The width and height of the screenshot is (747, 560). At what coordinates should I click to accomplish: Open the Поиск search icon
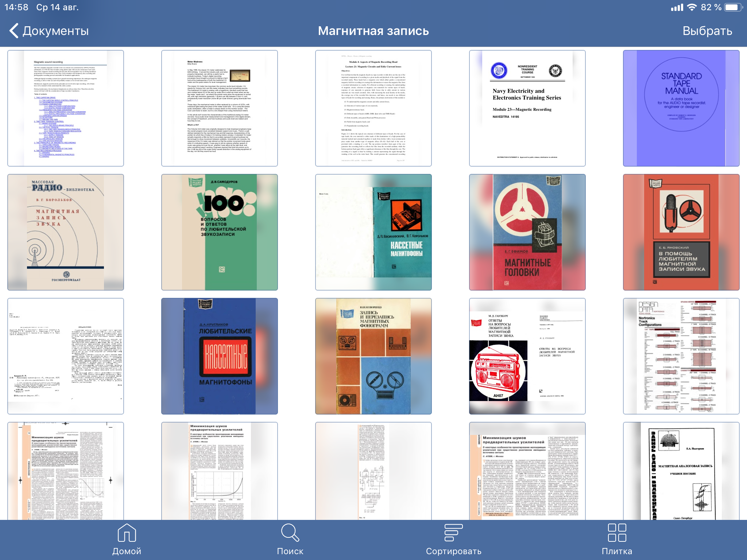tap(290, 533)
